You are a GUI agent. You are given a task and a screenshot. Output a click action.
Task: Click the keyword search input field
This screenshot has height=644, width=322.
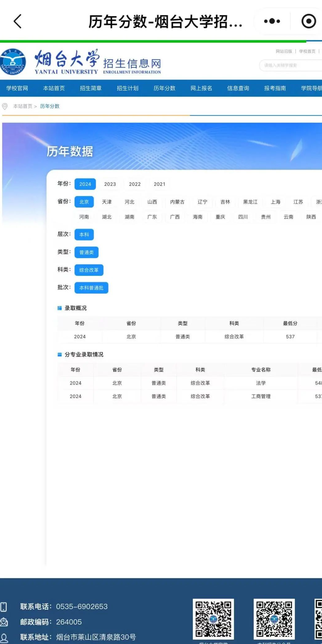coord(291,65)
